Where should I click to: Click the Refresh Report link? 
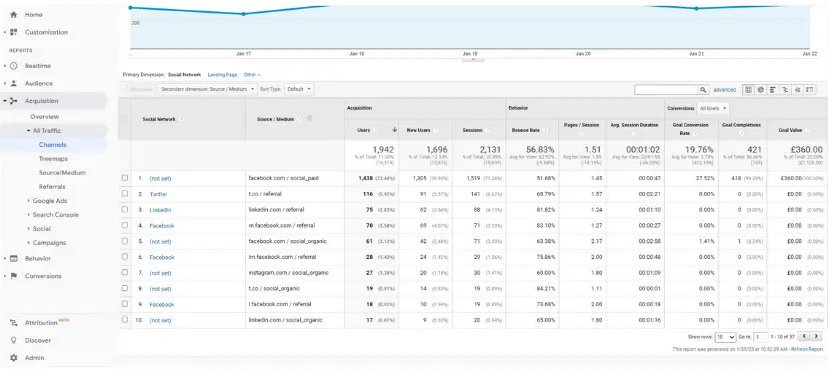click(x=806, y=349)
